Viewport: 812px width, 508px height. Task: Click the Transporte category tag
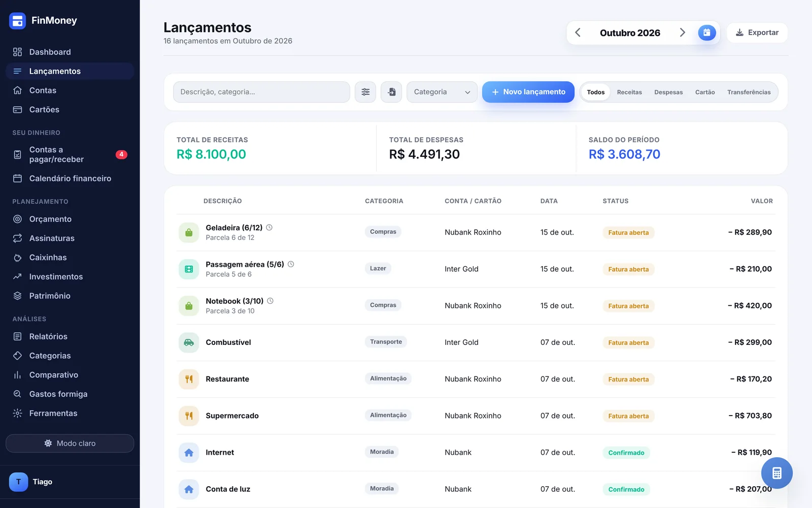coord(386,342)
